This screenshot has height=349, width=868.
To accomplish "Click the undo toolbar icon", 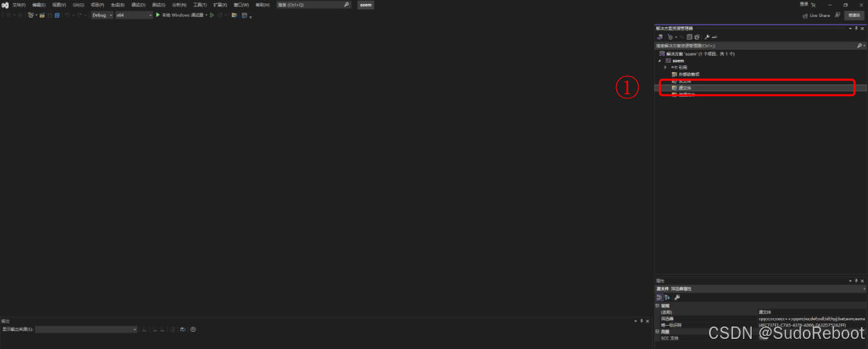I will (x=67, y=15).
